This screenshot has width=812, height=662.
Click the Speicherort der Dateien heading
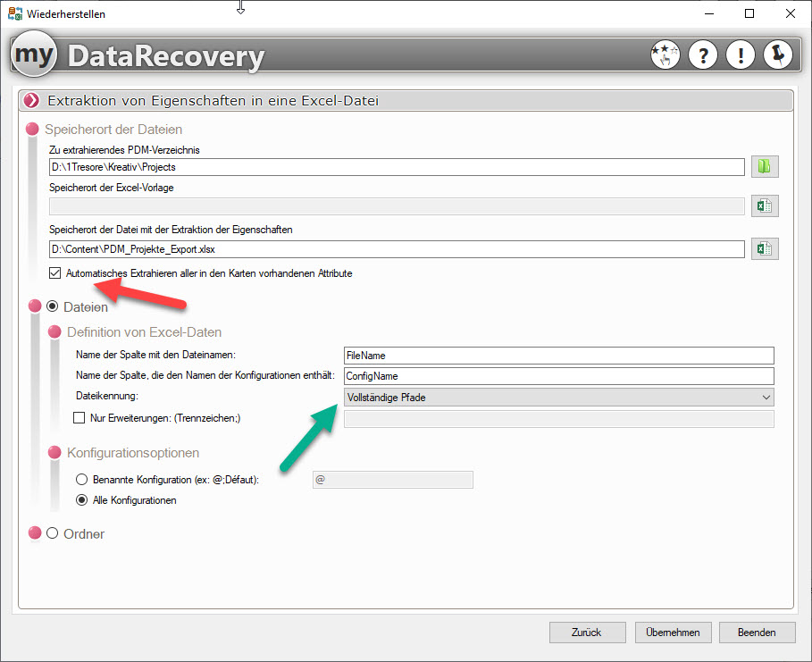point(113,129)
